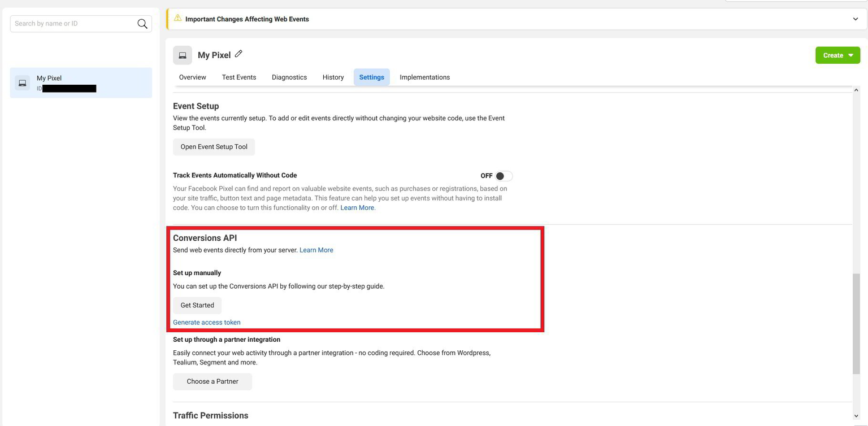Select the Settings tab
Viewport: 868px width, 426px height.
pyautogui.click(x=372, y=77)
